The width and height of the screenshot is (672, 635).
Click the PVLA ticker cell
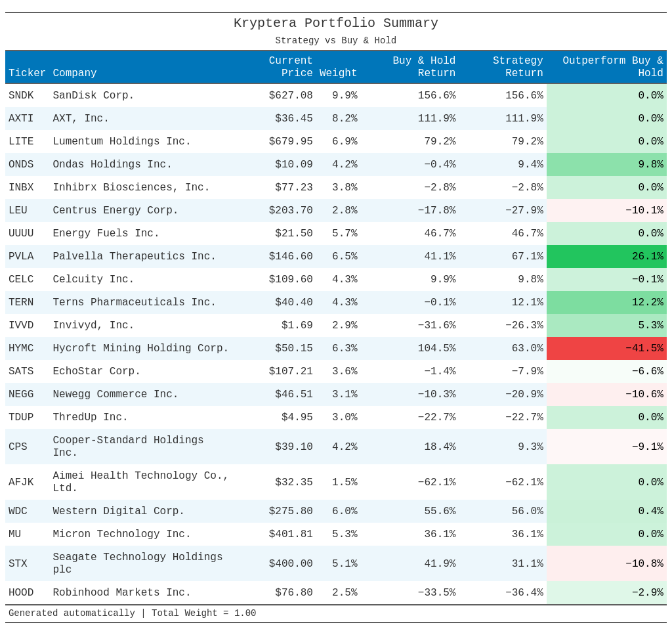click(x=21, y=256)
